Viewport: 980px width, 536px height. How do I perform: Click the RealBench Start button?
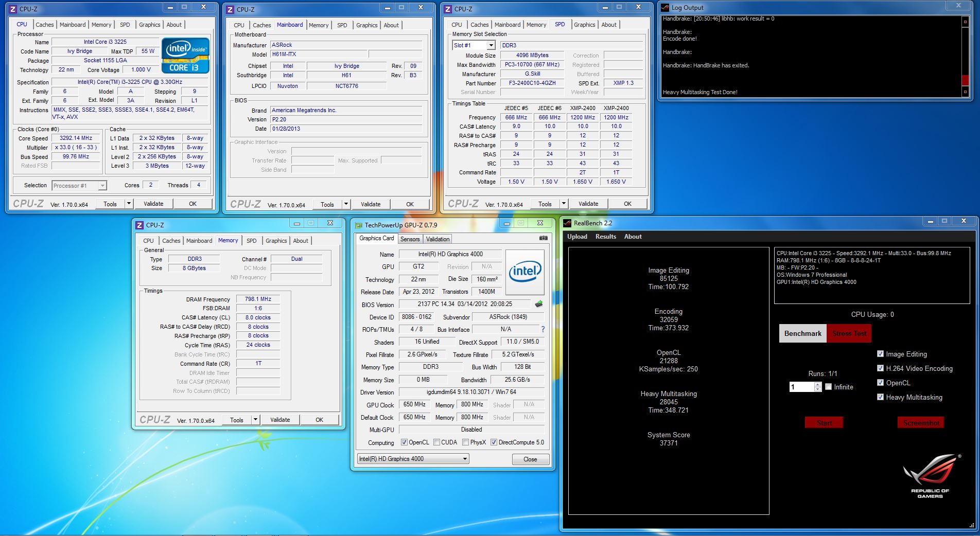click(x=824, y=423)
